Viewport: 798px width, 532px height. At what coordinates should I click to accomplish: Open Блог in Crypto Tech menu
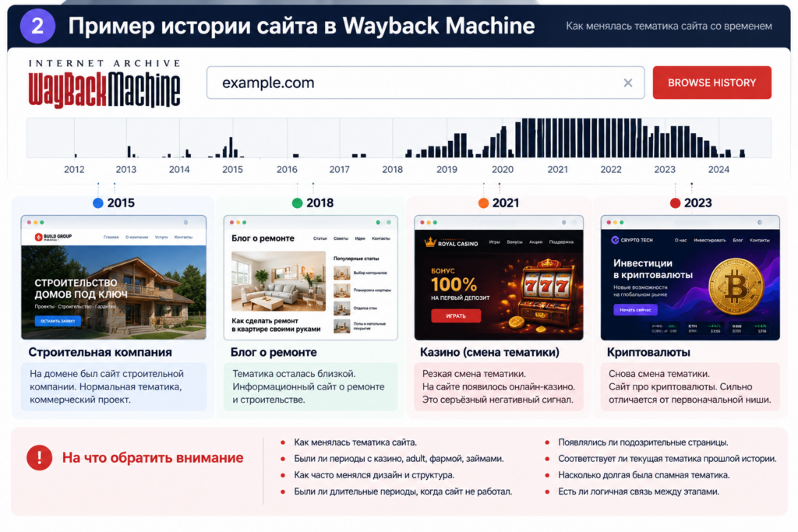tap(737, 240)
